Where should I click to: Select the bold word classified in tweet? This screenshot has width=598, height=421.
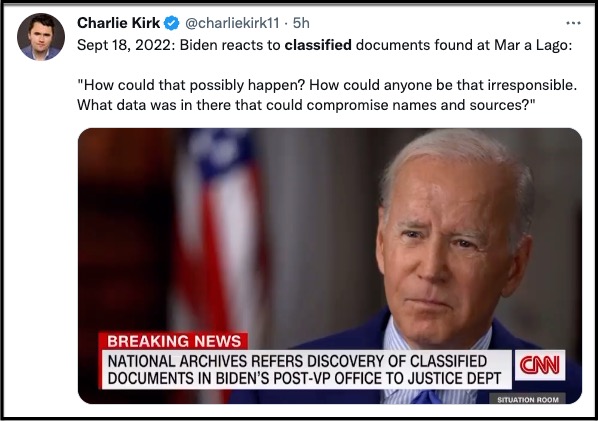pos(318,45)
